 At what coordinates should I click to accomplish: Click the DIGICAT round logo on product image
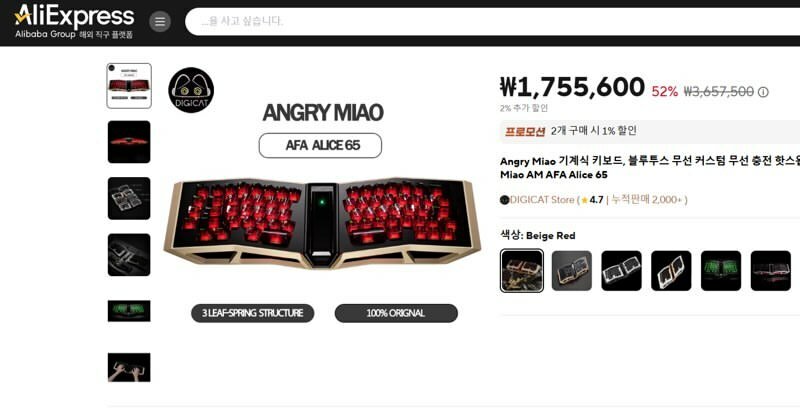[191, 90]
